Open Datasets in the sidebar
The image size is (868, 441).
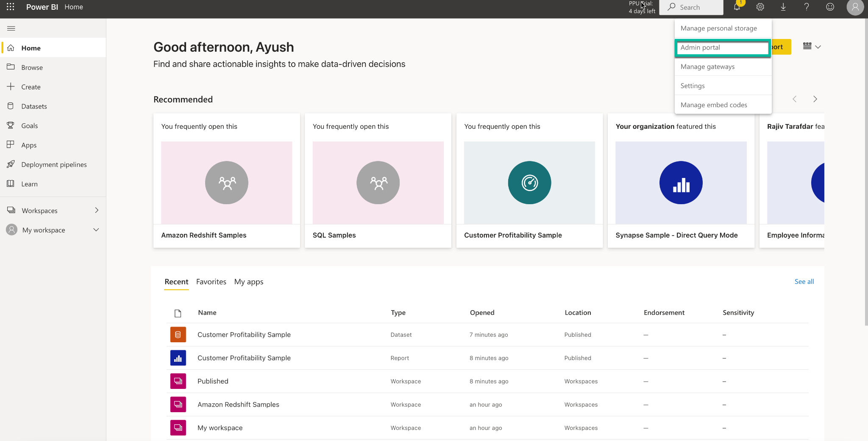point(53,106)
